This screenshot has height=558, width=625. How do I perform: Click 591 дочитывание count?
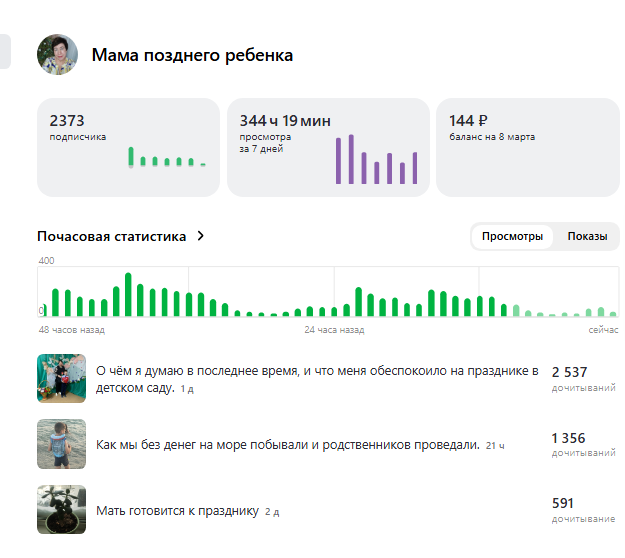tap(584, 510)
